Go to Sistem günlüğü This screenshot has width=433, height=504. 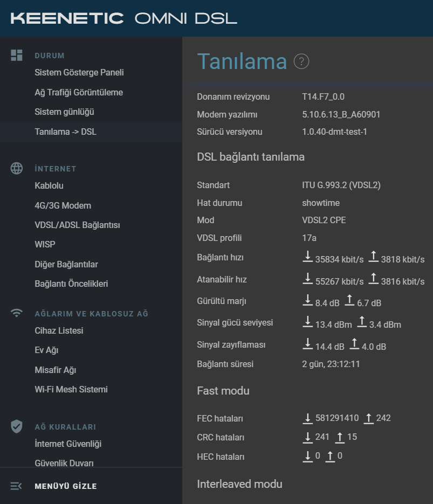click(64, 112)
